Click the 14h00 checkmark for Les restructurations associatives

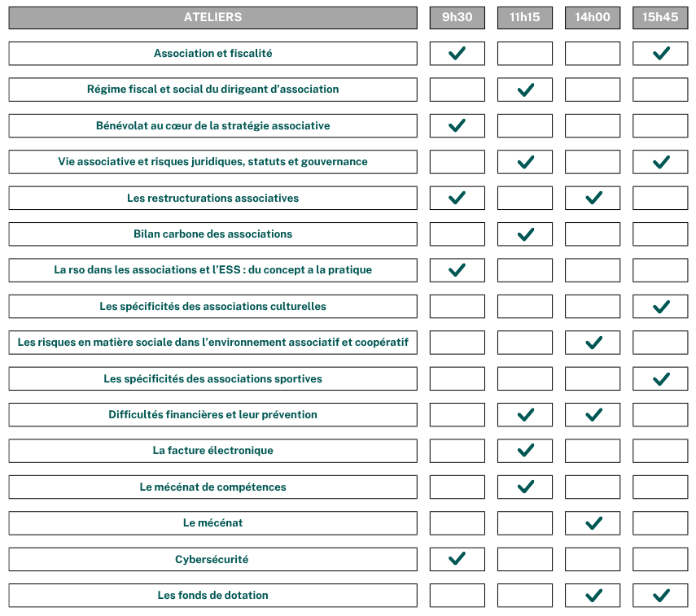point(593,198)
